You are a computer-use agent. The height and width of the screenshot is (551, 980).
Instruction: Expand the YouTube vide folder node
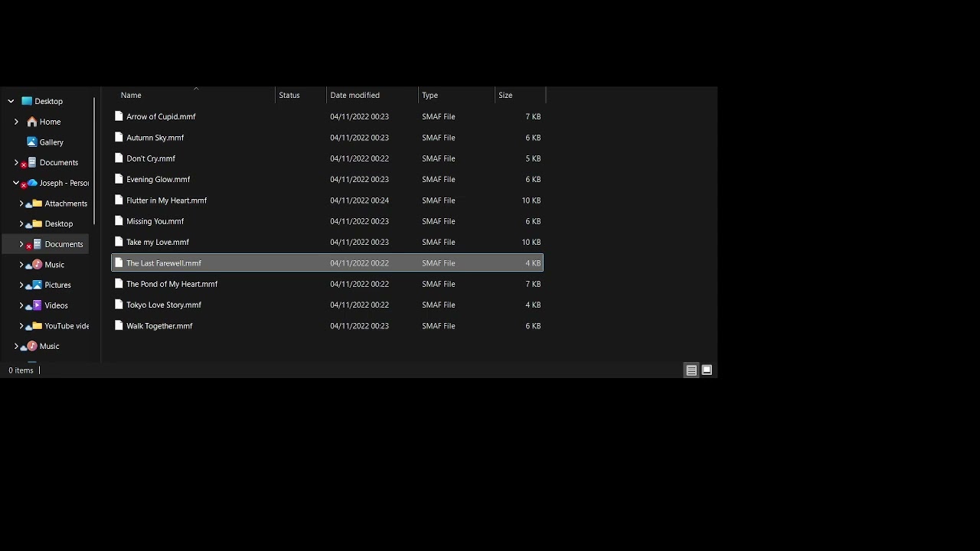click(x=21, y=325)
